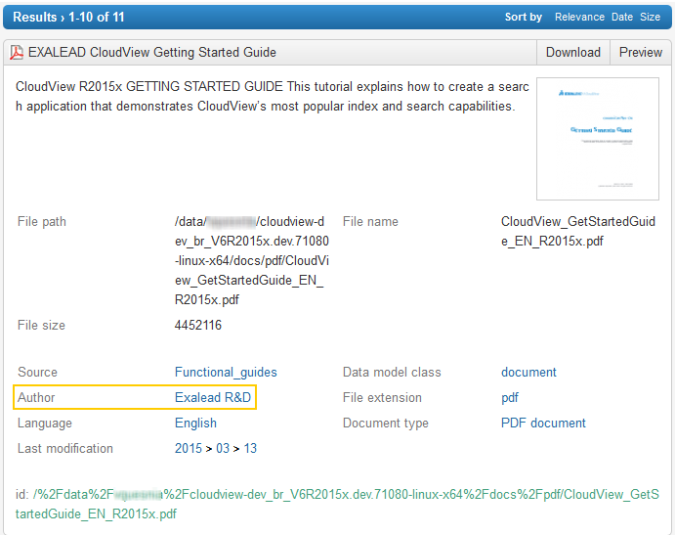Select file size value 4452116
675x535 pixels.
tap(198, 325)
